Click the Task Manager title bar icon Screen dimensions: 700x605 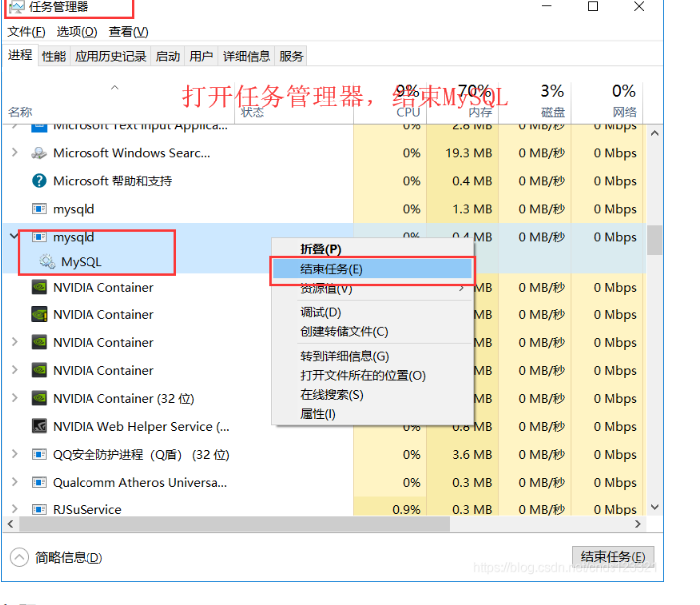tap(17, 7)
